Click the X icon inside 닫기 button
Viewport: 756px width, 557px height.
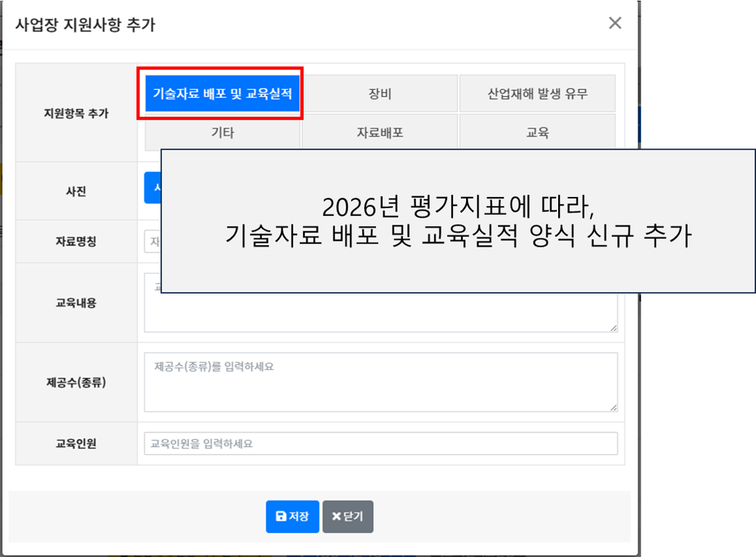click(337, 516)
